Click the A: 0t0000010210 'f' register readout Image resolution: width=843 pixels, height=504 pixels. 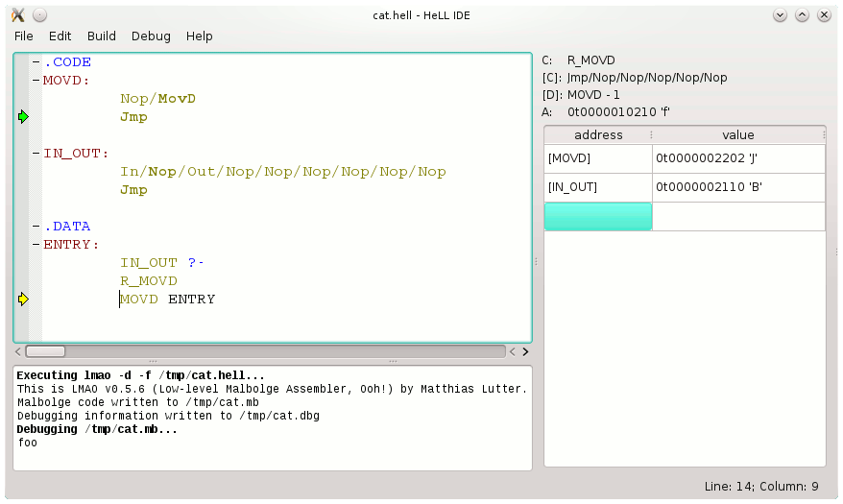pos(606,111)
